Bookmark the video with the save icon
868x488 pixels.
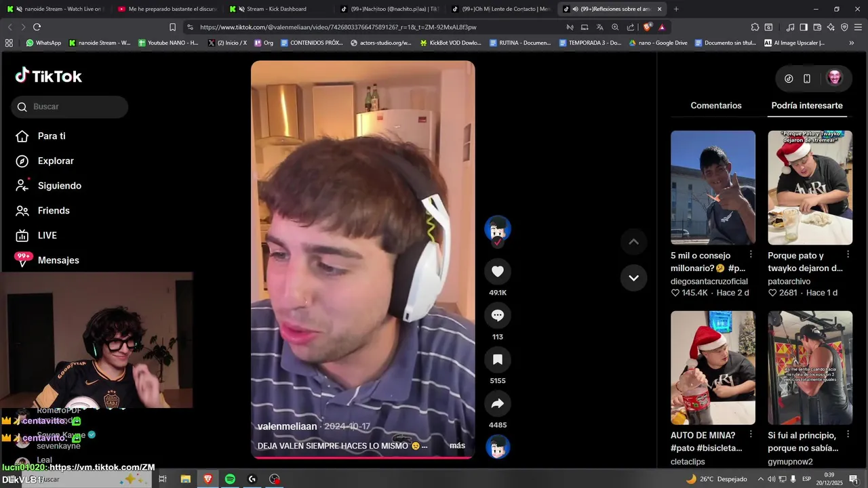point(497,359)
